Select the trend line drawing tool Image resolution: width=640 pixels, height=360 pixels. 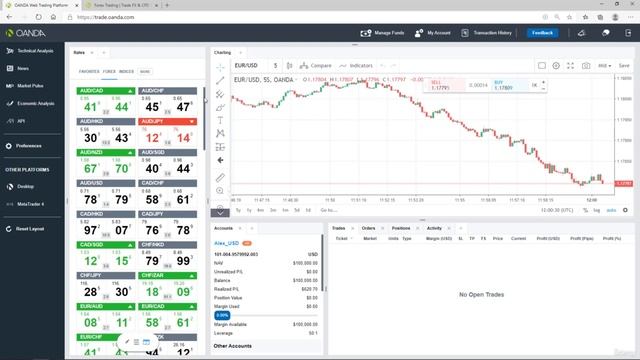[220, 80]
